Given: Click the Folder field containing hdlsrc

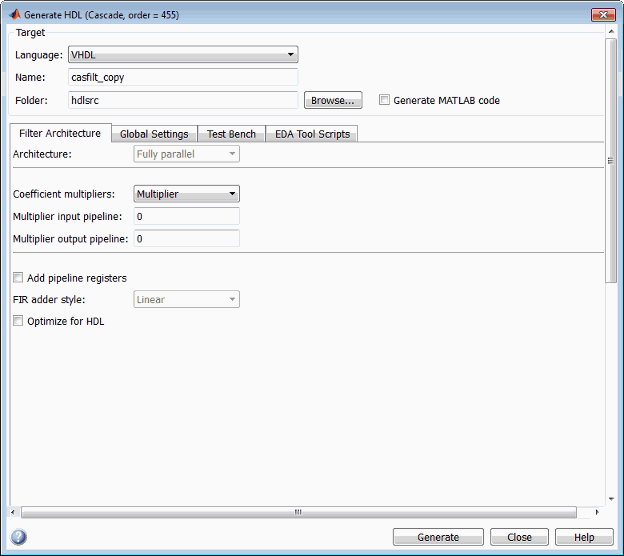Looking at the screenshot, I should tap(183, 100).
